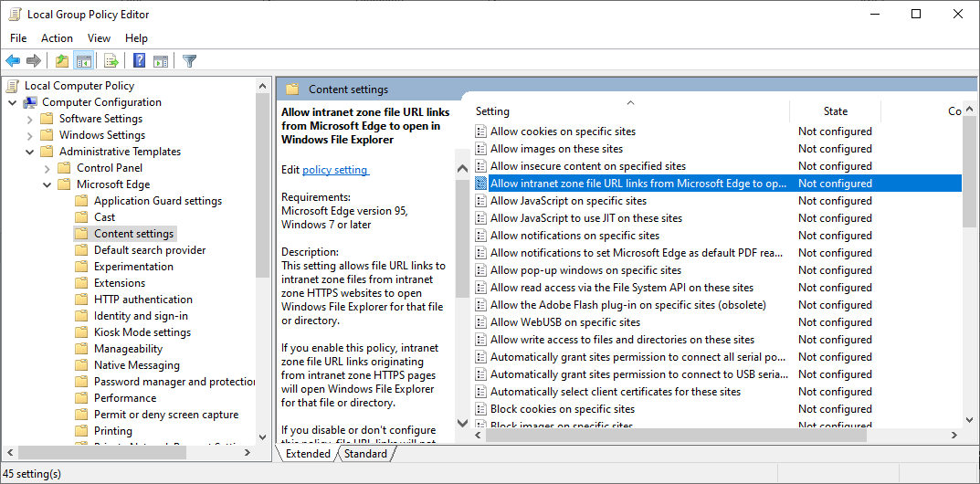Expand the Control Panel tree node
This screenshot has height=484, width=980.
(x=47, y=168)
